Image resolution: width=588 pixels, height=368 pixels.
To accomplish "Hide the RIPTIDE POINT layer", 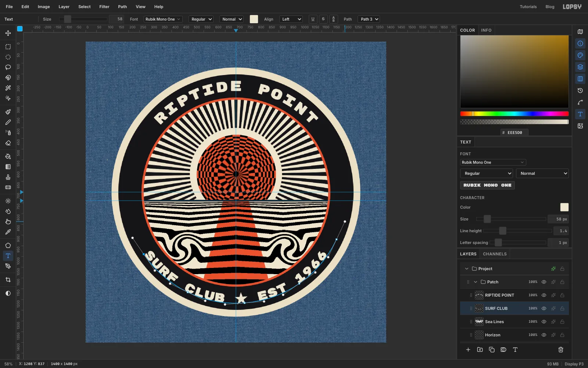I will [x=544, y=295].
